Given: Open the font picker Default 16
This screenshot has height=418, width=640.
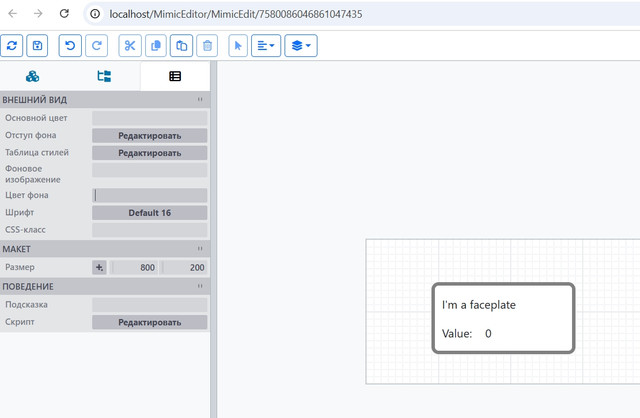Looking at the screenshot, I should click(x=149, y=213).
